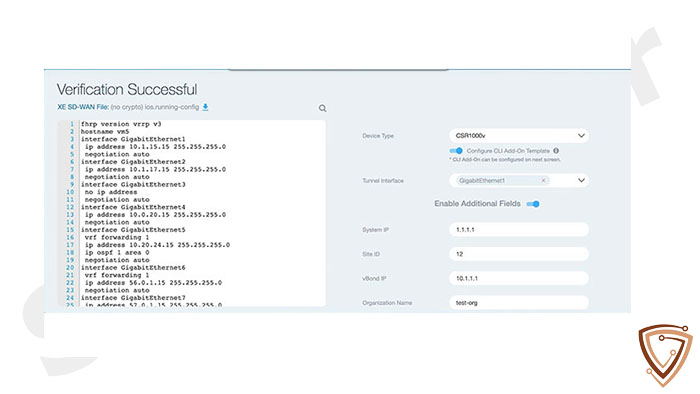Click the XE SD-WAN File link
The height and width of the screenshot is (394, 700).
pyautogui.click(x=83, y=107)
